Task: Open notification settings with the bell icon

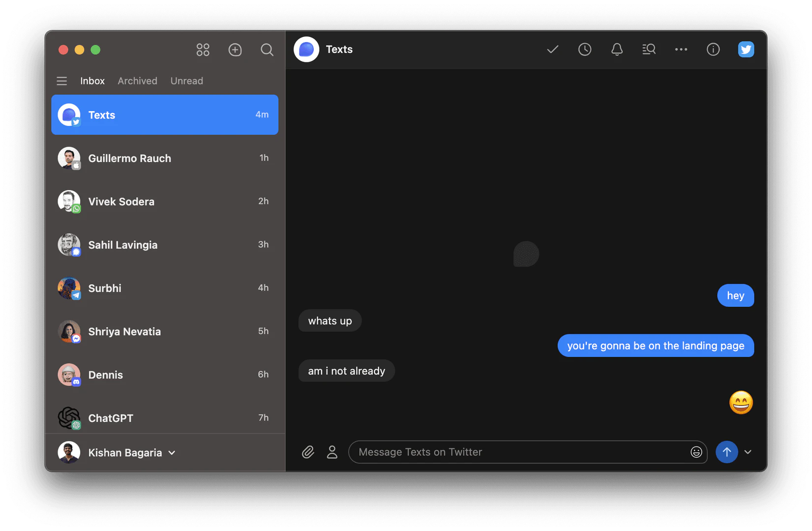Action: click(617, 49)
